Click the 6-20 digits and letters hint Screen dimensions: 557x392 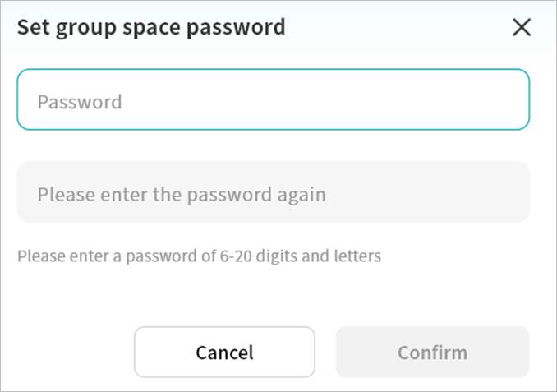coord(199,256)
